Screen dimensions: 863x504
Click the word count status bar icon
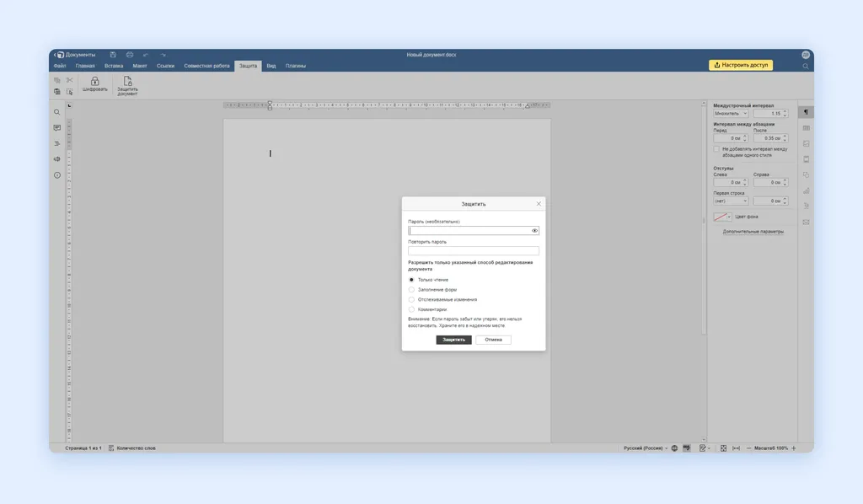point(111,448)
